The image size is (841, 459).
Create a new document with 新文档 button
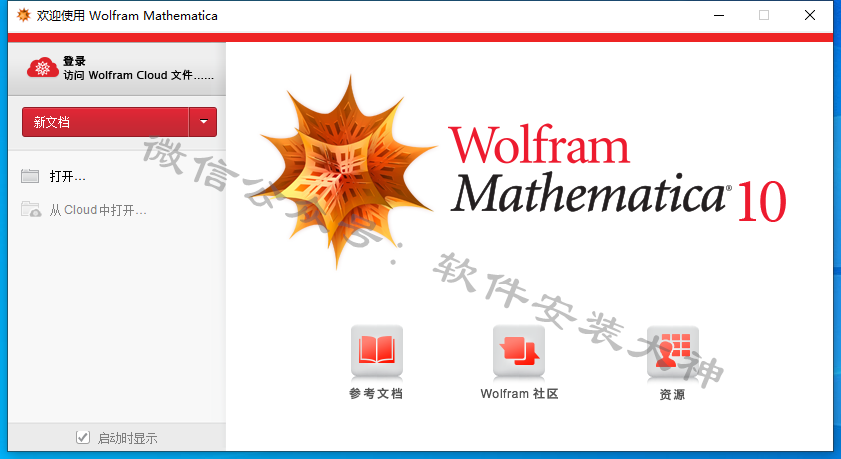105,122
